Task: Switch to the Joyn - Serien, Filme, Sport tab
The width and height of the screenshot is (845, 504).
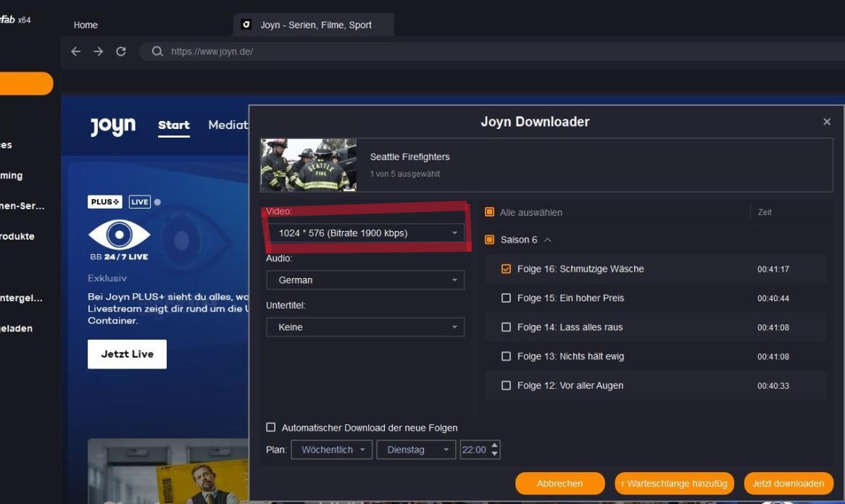Action: coord(314,25)
